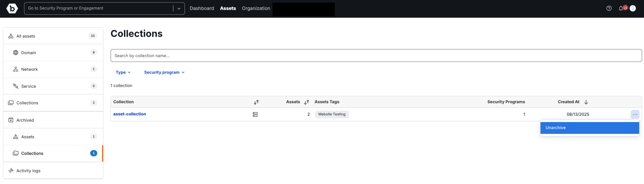Click the Assets Tags column header
The width and height of the screenshot is (644, 184).
point(327,102)
